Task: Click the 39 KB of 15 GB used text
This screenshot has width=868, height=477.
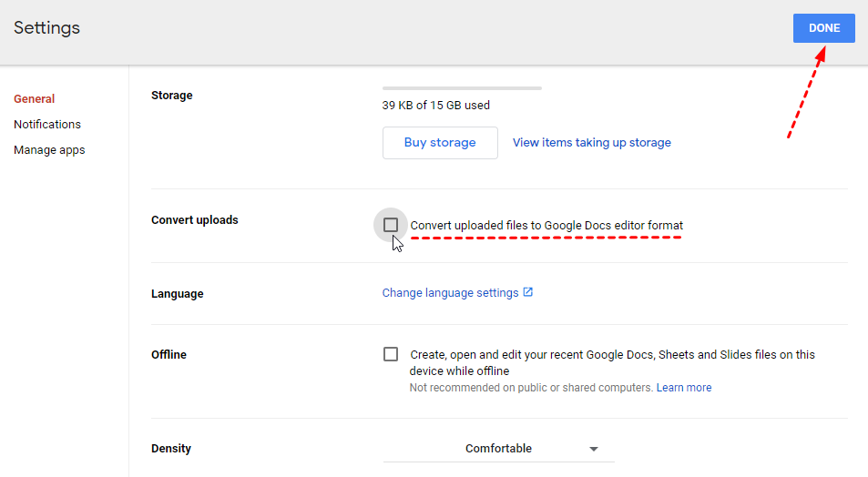Action: pos(436,106)
